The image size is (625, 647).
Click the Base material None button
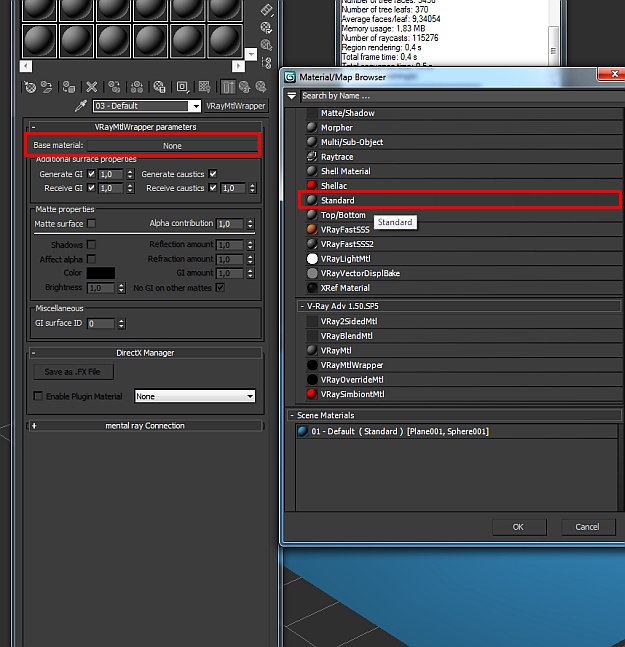pos(172,146)
